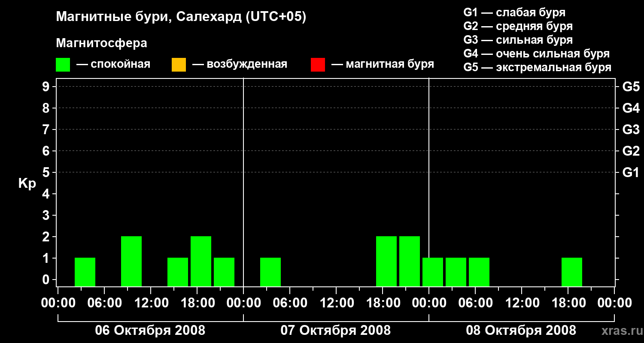Click the 02:00–05:00 bar on 08 Октября
Viewport: 644px width, 343px height.
click(x=456, y=272)
